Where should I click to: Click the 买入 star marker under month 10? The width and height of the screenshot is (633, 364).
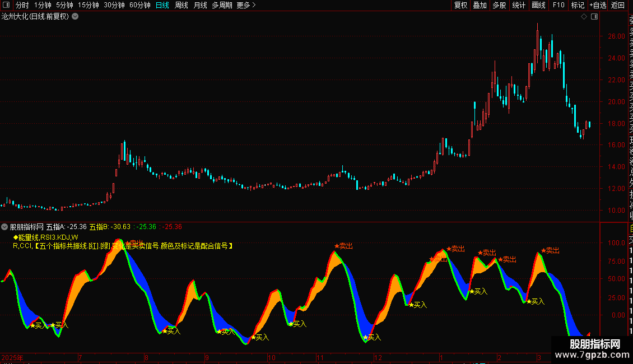(259, 337)
